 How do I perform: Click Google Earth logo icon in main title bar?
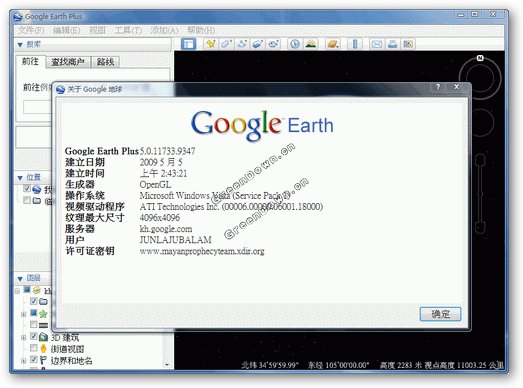(18, 16)
